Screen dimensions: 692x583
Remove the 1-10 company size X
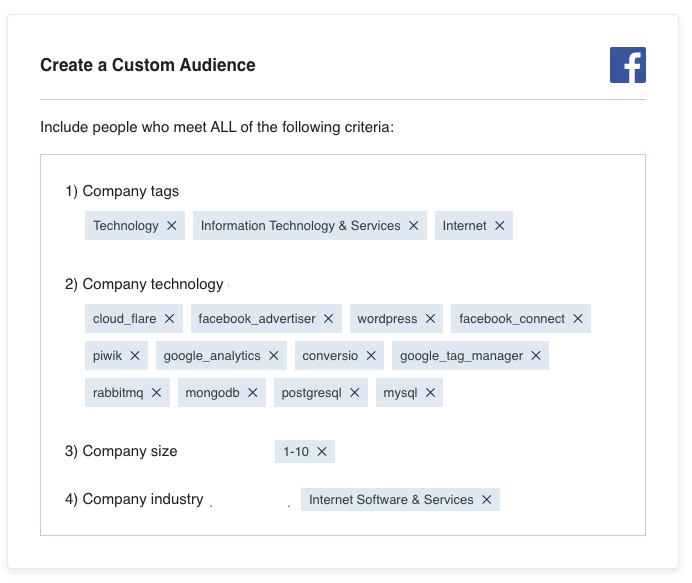click(322, 451)
